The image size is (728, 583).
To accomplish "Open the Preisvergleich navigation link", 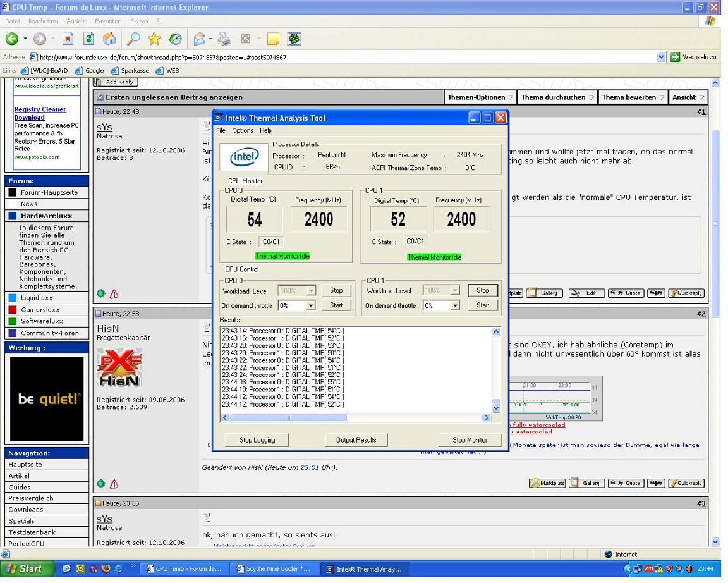I will click(30, 498).
